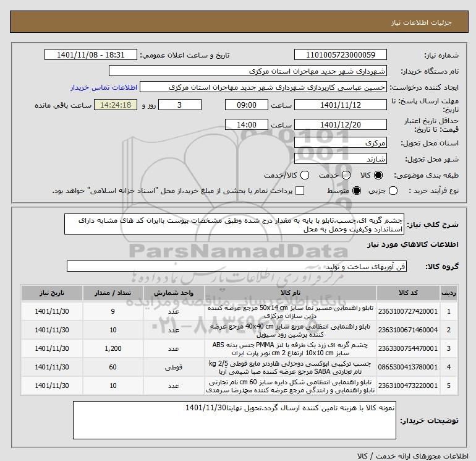Click the buyer notes text area

234,420
